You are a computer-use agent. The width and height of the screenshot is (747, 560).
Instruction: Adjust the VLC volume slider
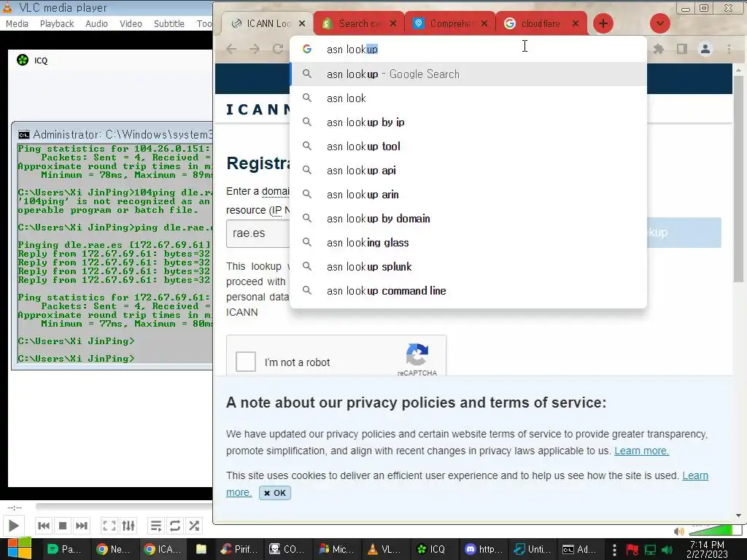point(716,531)
